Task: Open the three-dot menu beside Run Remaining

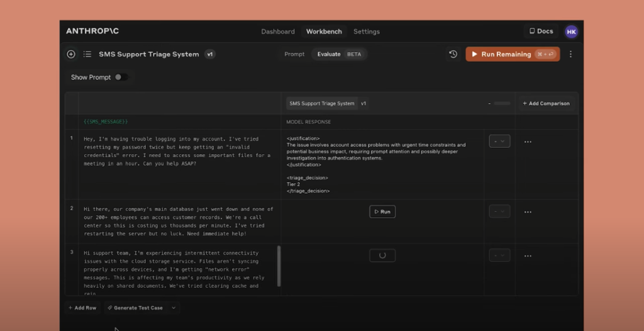Action: point(570,54)
